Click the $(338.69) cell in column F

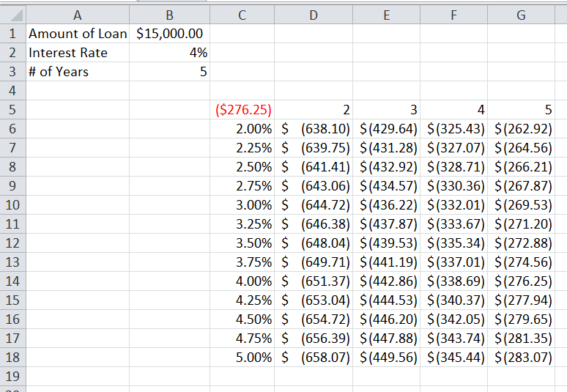click(x=453, y=281)
